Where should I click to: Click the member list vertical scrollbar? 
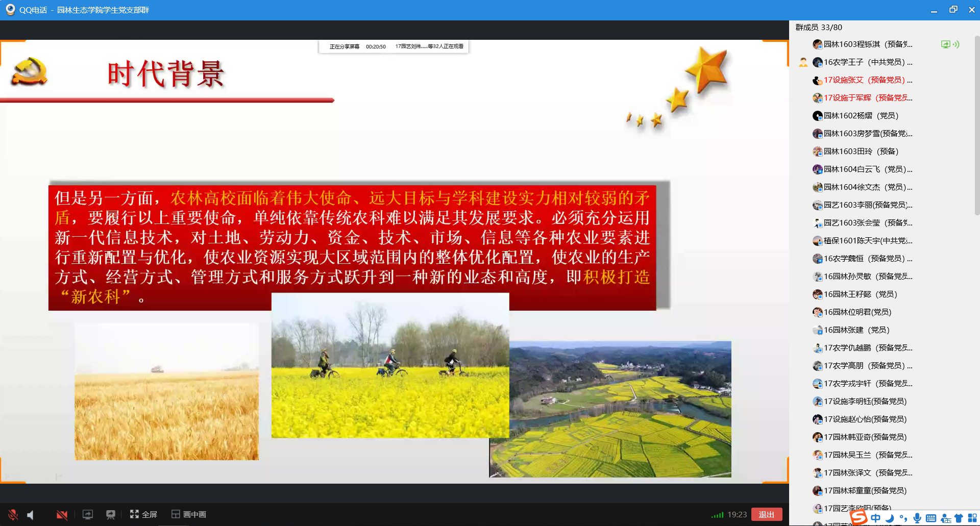976,128
